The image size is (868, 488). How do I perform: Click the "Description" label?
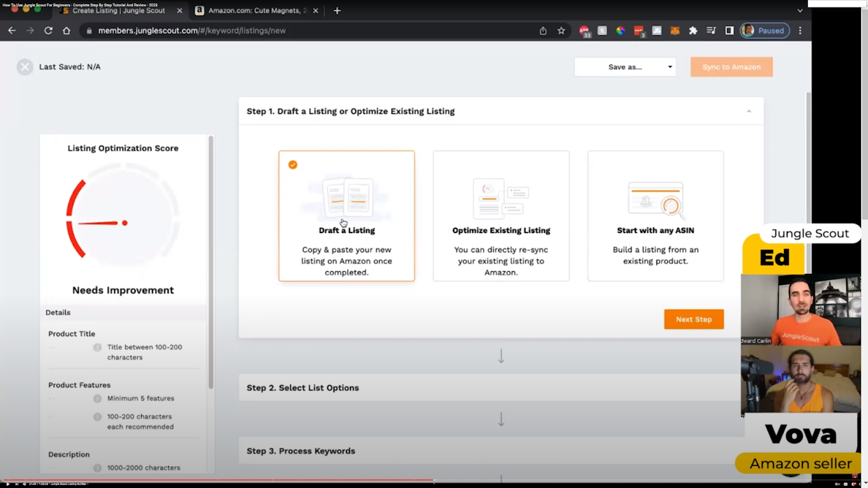tap(69, 454)
